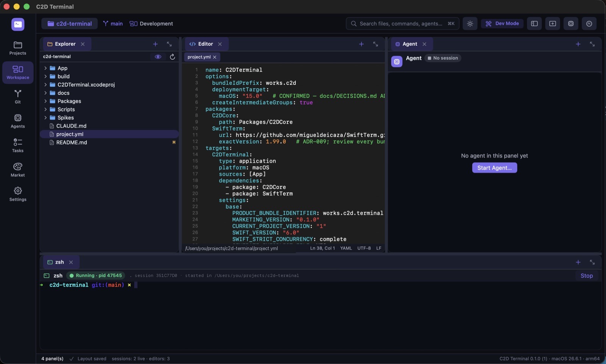This screenshot has height=364, width=606.
Task: Open the Git sidebar section
Action: coord(18,97)
